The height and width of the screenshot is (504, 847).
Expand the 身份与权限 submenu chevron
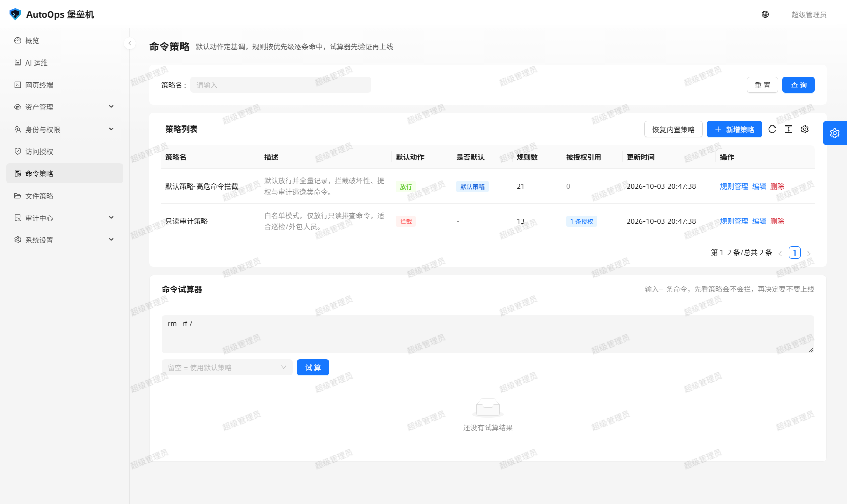pos(111,129)
